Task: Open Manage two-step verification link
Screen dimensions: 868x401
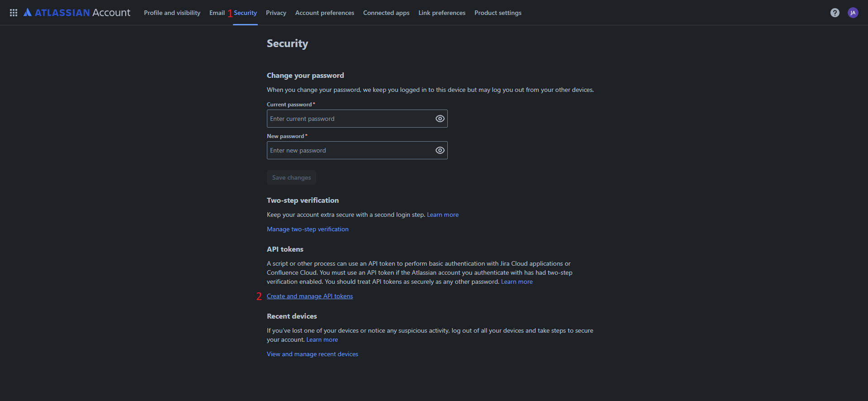Action: [x=308, y=229]
